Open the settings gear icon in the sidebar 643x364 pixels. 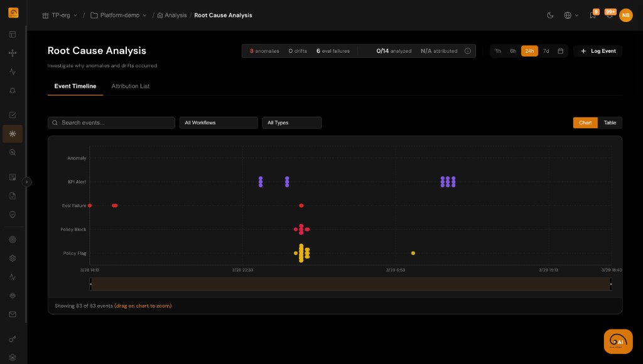[13, 258]
